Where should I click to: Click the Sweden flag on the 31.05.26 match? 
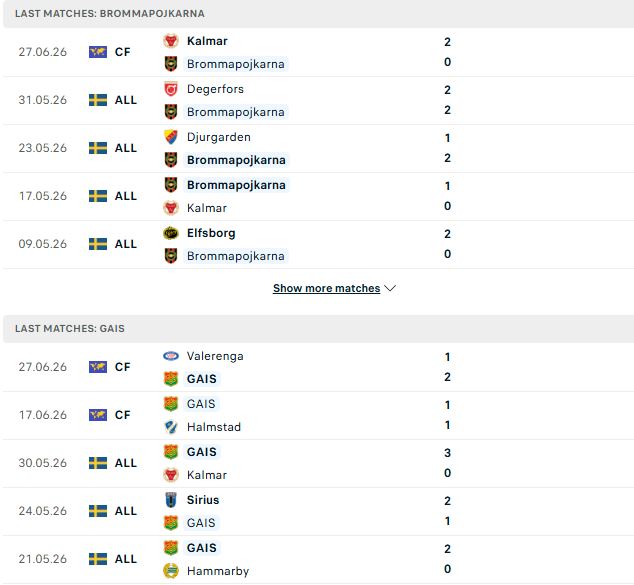click(x=98, y=100)
